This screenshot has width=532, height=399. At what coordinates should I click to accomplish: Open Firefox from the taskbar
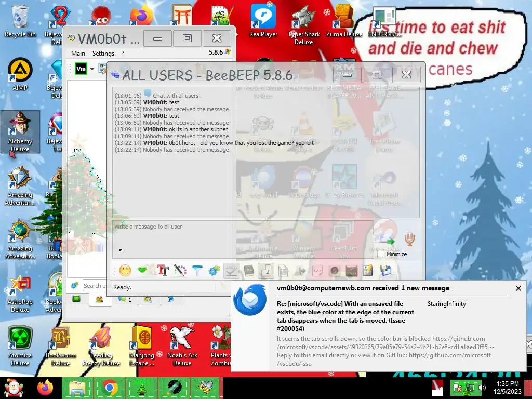click(x=46, y=388)
